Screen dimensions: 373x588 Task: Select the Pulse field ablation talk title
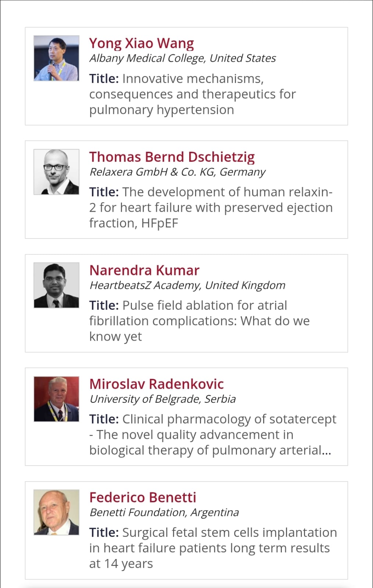tap(200, 321)
